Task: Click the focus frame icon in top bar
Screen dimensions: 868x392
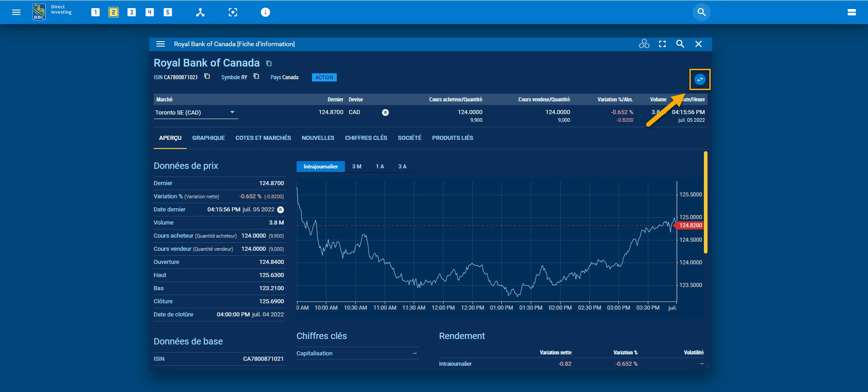Action: 233,12
